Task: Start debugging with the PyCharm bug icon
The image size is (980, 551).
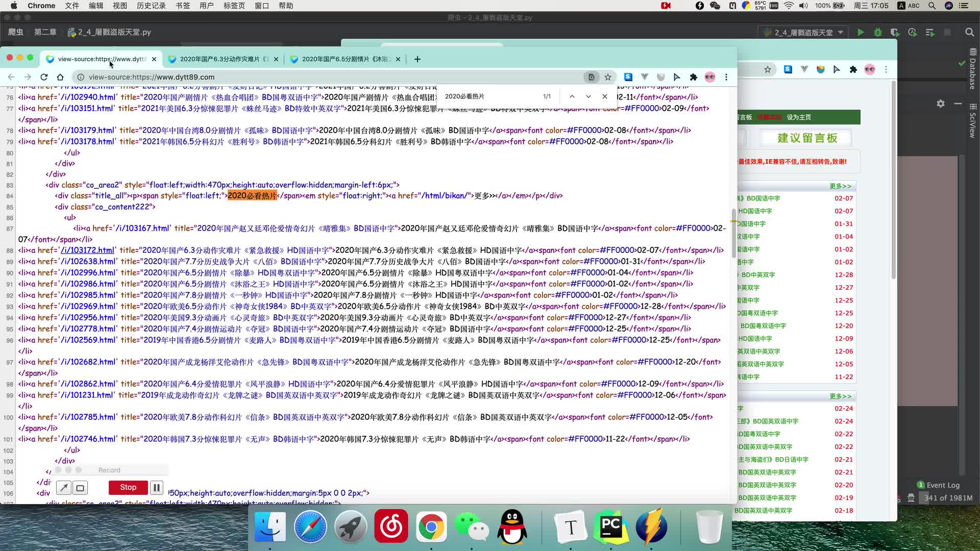Action: coord(878,32)
